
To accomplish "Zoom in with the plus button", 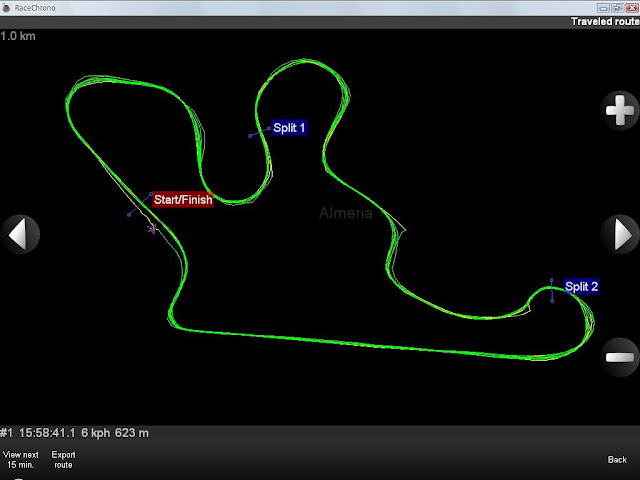I will click(x=620, y=110).
